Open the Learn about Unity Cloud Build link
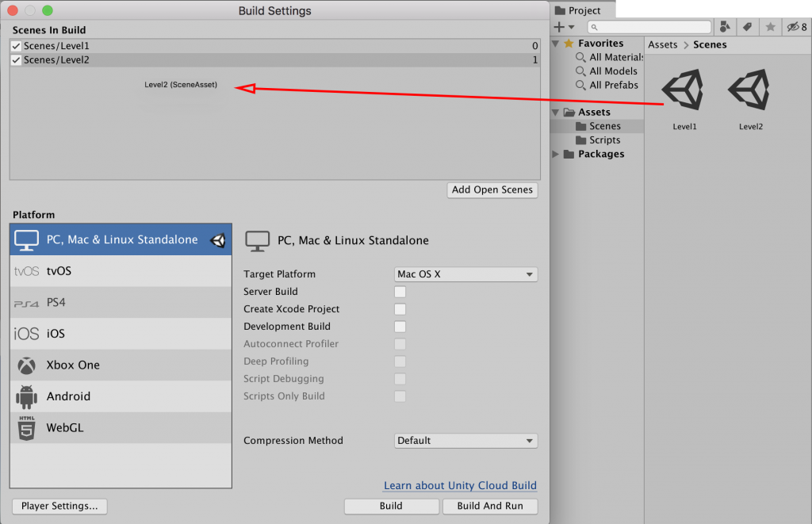The height and width of the screenshot is (524, 812). [x=460, y=485]
